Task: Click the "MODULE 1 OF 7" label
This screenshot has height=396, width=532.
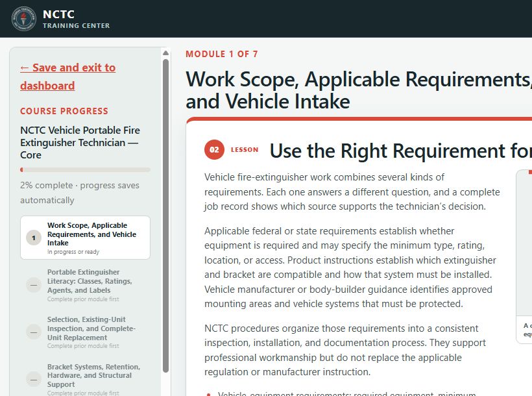Action: tap(221, 54)
